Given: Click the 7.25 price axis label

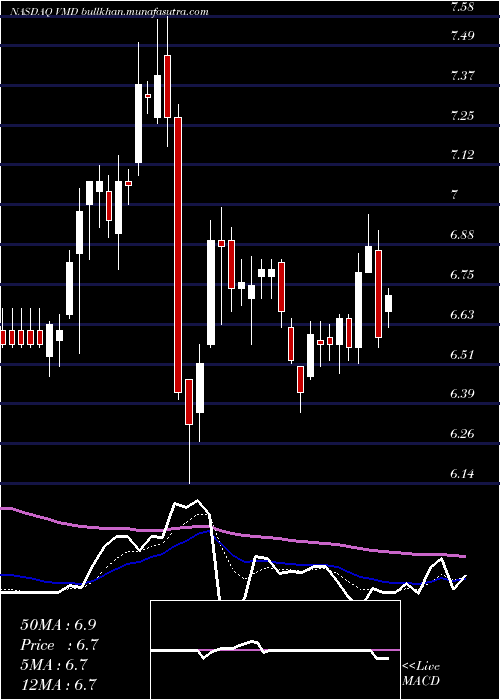Looking at the screenshot, I should 462,116.
